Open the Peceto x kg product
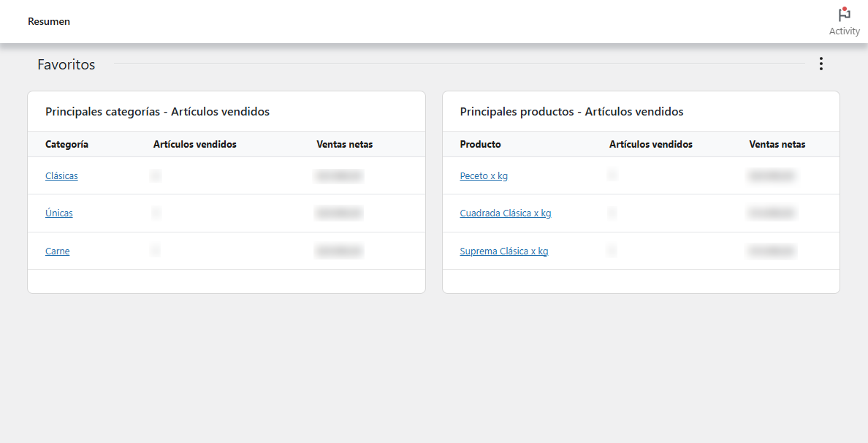868x443 pixels. (484, 176)
